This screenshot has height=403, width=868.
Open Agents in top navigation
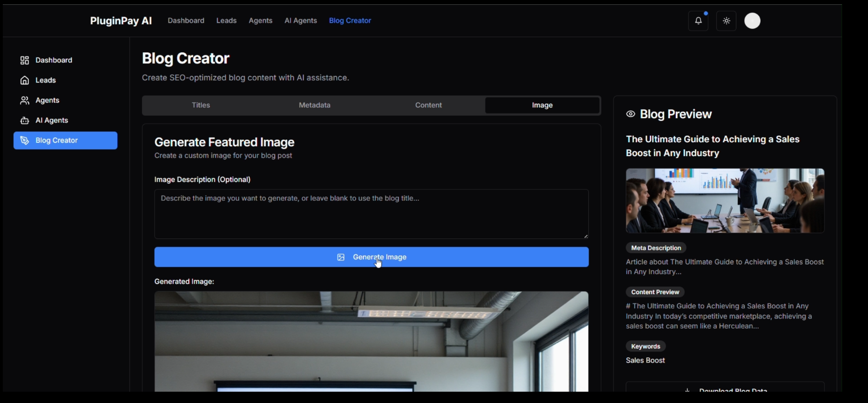click(x=261, y=21)
